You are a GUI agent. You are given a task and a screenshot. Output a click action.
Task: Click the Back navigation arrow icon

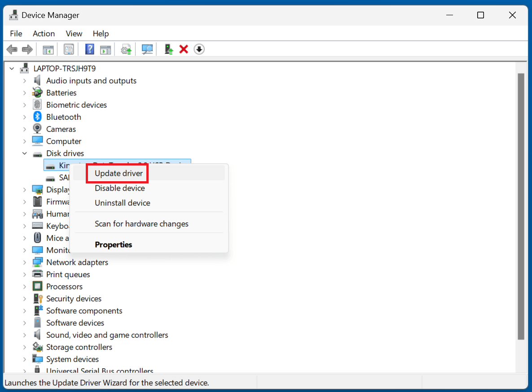pyautogui.click(x=12, y=49)
